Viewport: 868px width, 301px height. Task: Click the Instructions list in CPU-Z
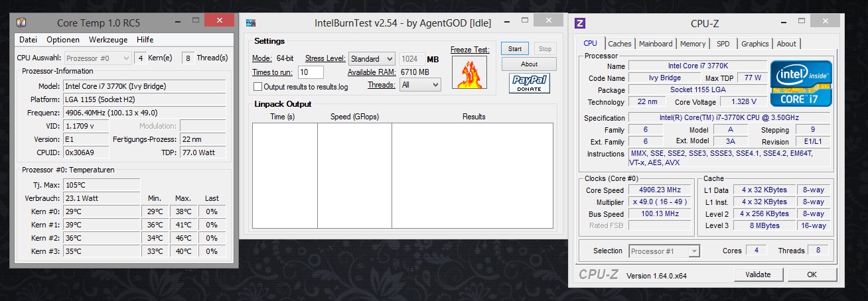[729, 157]
